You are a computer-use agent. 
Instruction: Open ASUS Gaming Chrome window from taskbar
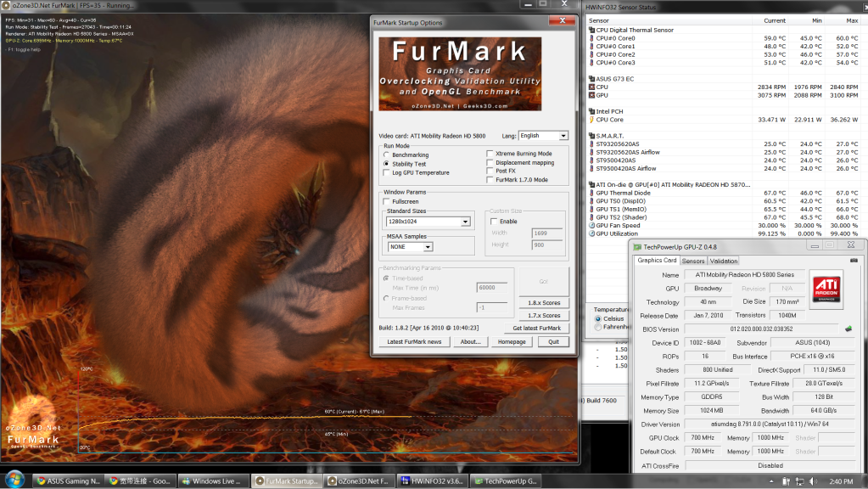pyautogui.click(x=67, y=481)
